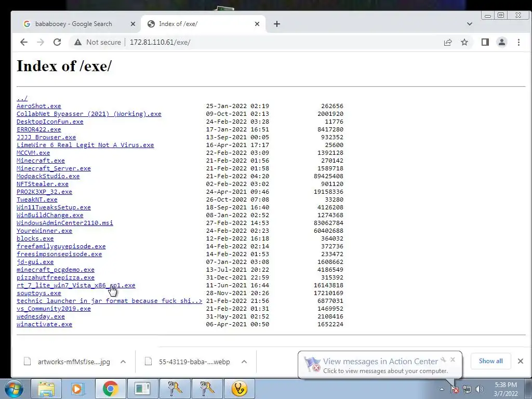This screenshot has height=399, width=532.
Task: Open the blocks.exe link
Action: coord(35,239)
